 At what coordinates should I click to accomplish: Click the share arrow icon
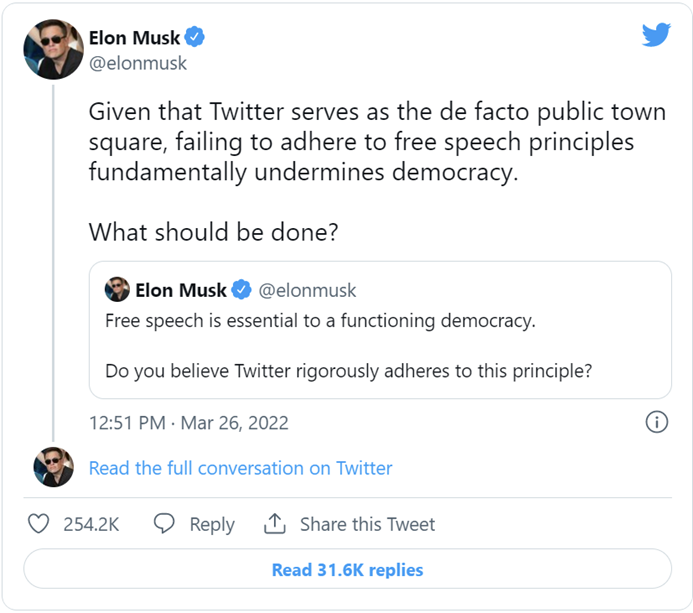[x=275, y=524]
